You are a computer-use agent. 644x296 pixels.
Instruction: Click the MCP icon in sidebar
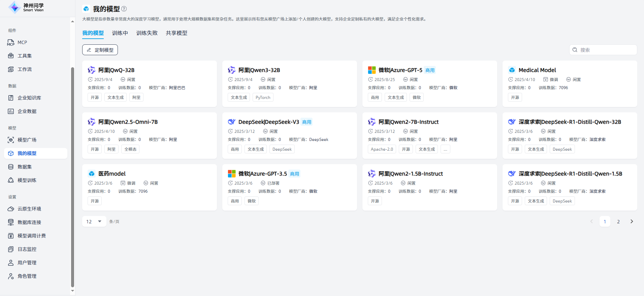click(11, 43)
